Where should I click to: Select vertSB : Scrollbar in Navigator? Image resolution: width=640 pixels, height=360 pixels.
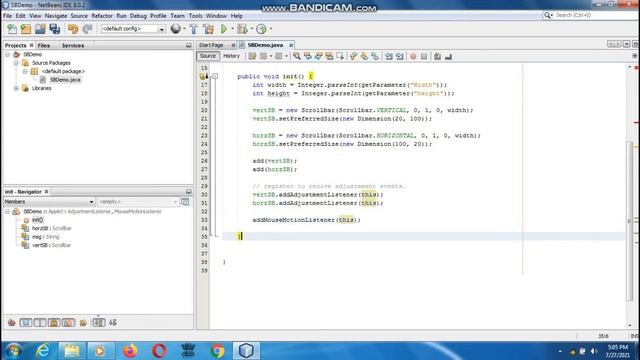51,245
